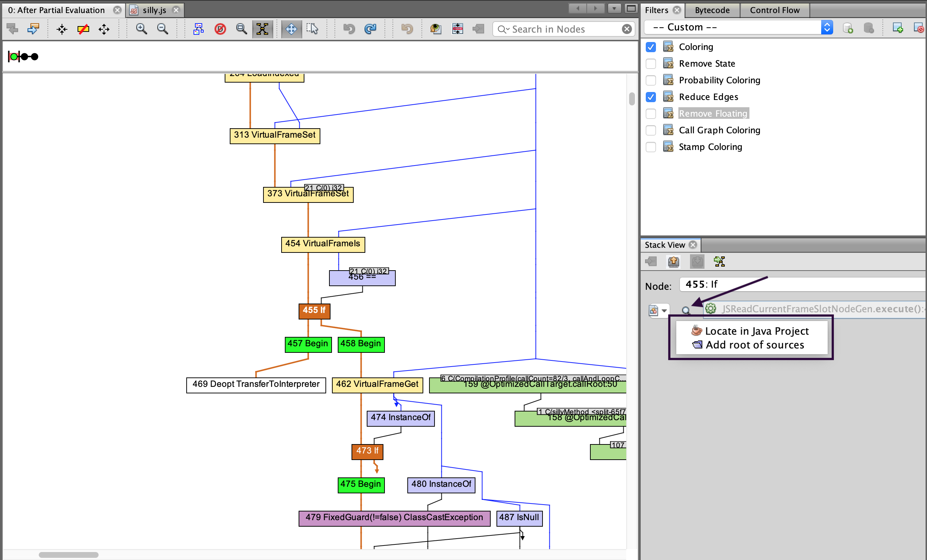Viewport: 927px width, 560px height.
Task: Check the Probability Coloring filter
Action: [650, 80]
